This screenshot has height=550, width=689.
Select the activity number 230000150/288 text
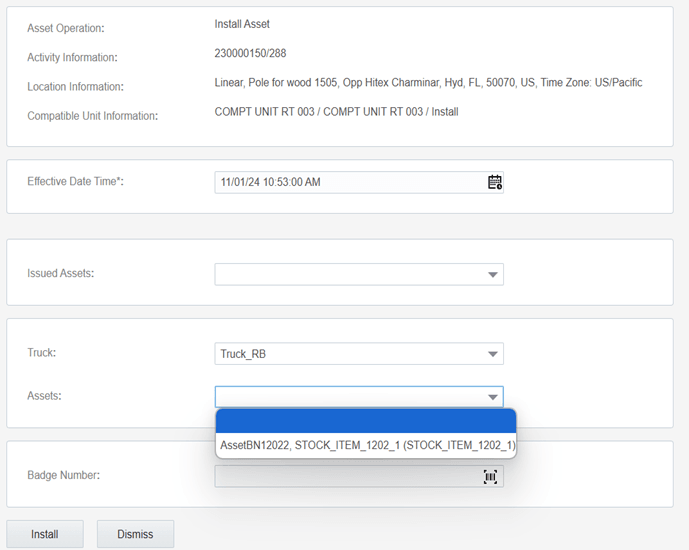click(x=250, y=53)
